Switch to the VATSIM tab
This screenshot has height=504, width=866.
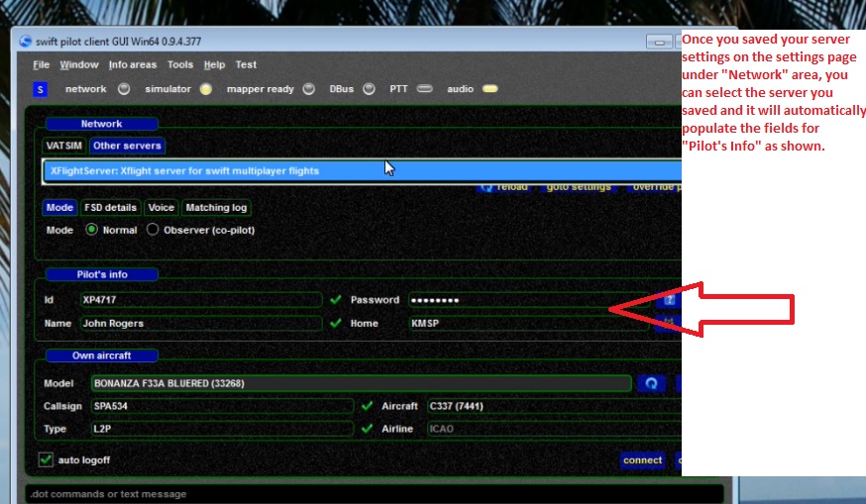[64, 146]
